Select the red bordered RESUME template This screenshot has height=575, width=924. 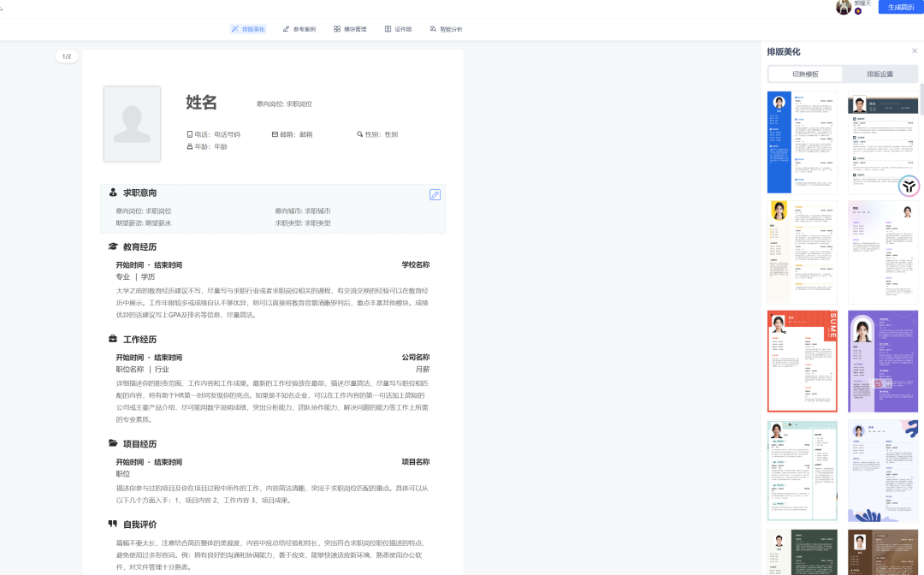pos(802,362)
